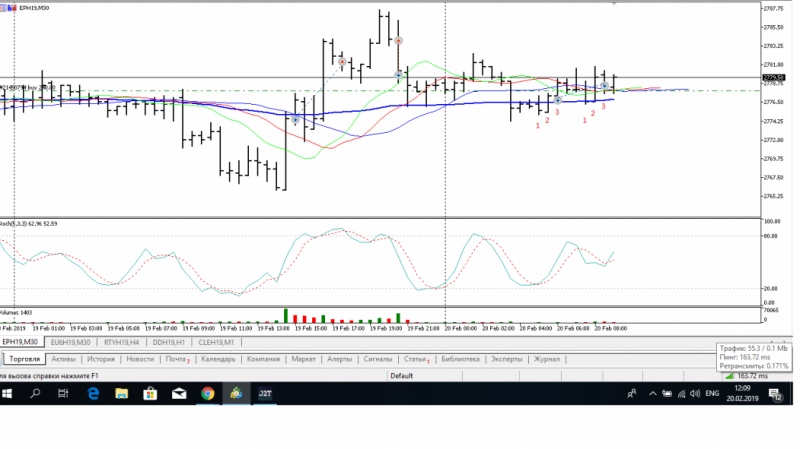Open the Библиотека toolbox tab

(460, 359)
